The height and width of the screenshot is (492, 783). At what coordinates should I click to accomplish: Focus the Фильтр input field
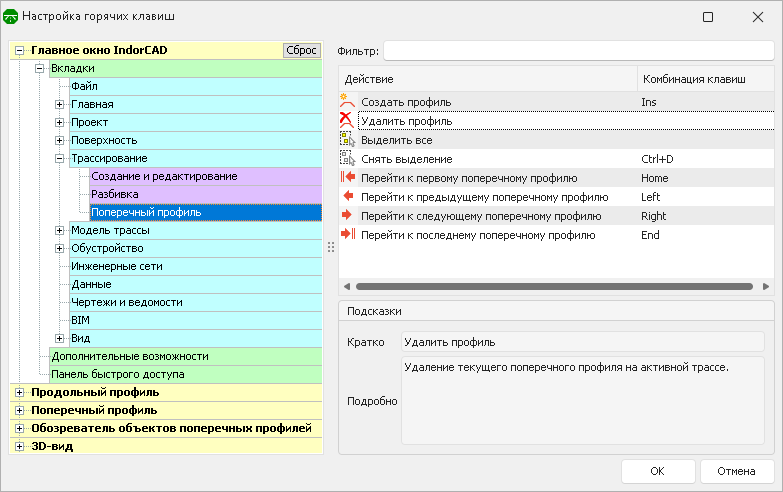[578, 51]
